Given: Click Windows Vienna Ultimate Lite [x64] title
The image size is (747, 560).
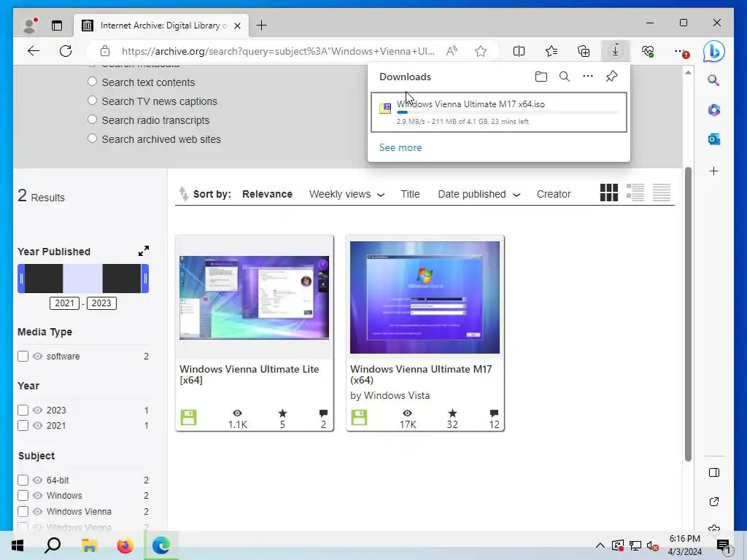Looking at the screenshot, I should (x=249, y=374).
